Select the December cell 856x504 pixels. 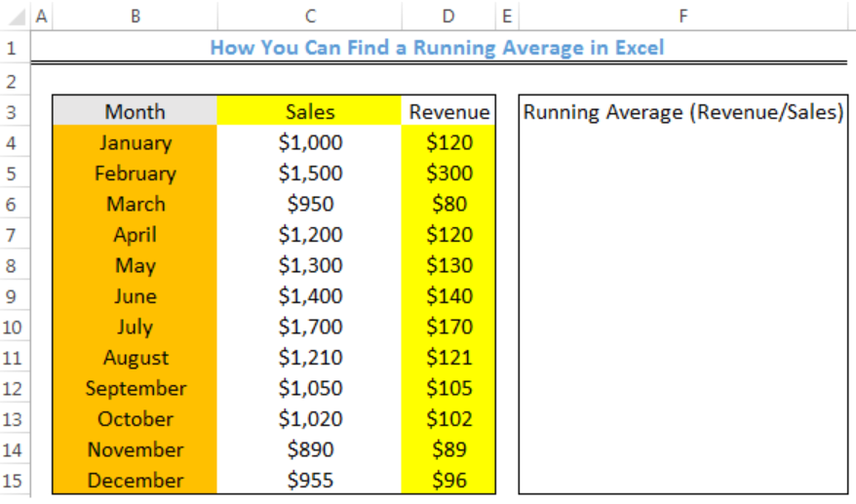pyautogui.click(x=135, y=481)
